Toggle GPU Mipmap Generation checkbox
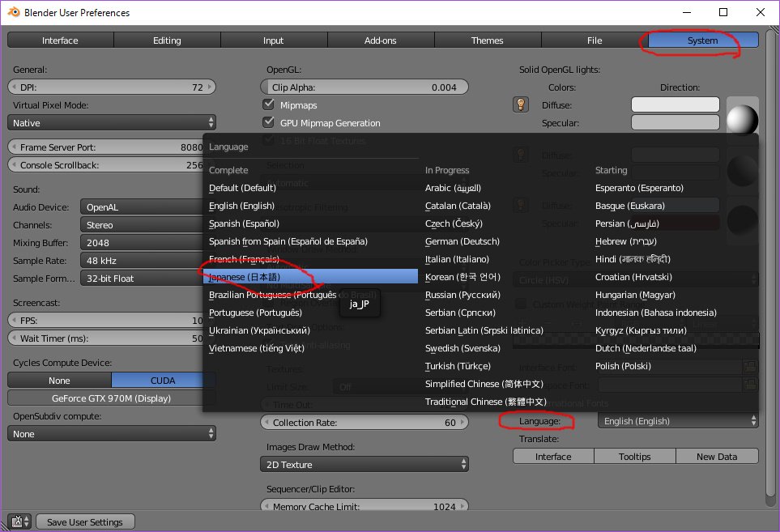Image resolution: width=780 pixels, height=532 pixels. click(x=269, y=122)
